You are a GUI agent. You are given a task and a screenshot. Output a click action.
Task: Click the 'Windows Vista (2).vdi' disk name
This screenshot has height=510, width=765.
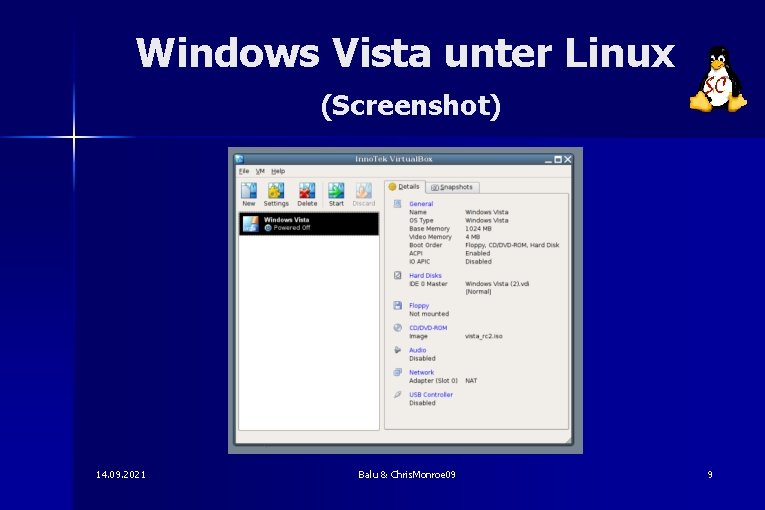[x=497, y=284]
